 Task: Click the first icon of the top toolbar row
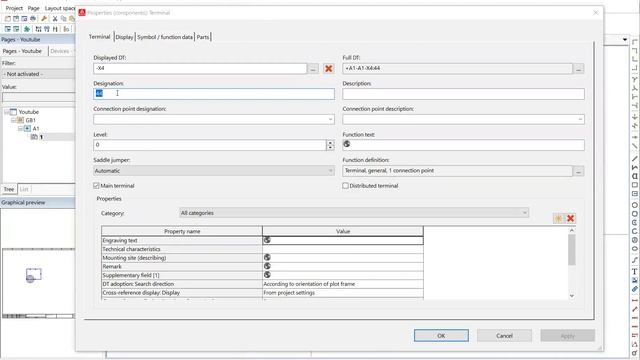[x=8, y=19]
